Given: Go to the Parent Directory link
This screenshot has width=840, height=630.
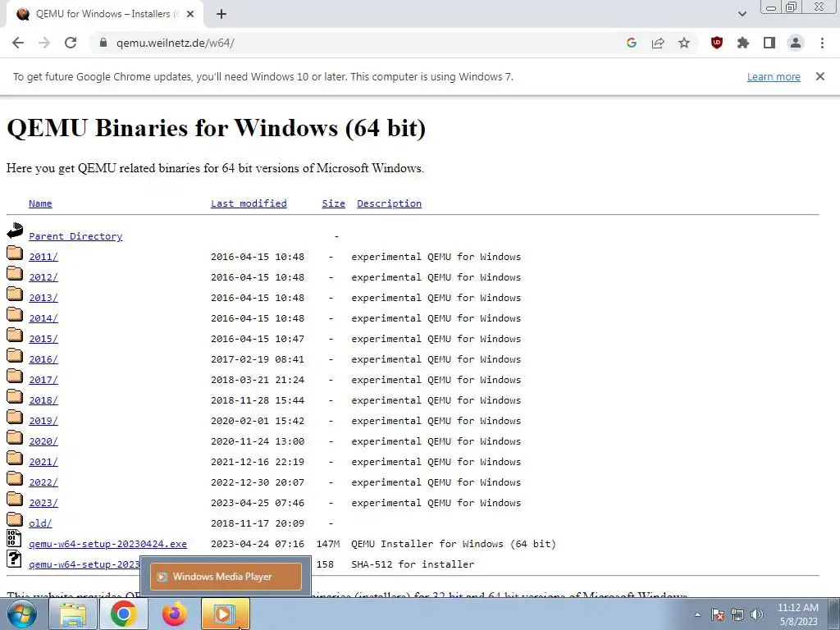Looking at the screenshot, I should click(x=75, y=236).
